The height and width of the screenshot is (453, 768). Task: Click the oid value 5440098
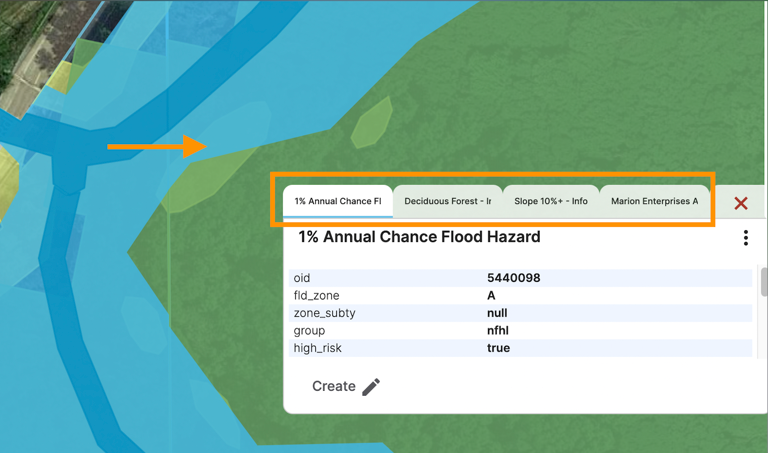(x=513, y=278)
